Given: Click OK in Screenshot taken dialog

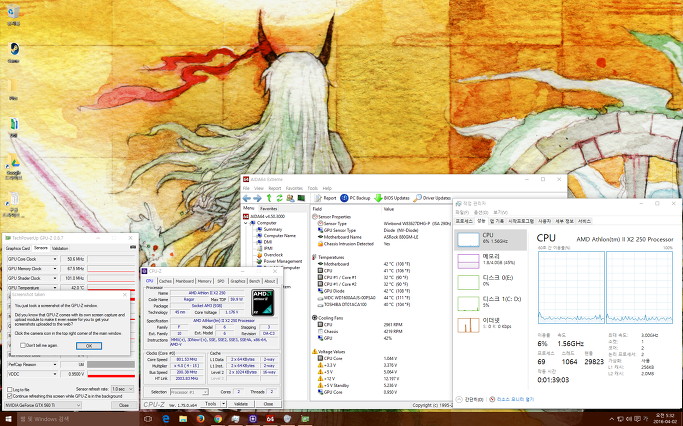Looking at the screenshot, I should (89, 345).
